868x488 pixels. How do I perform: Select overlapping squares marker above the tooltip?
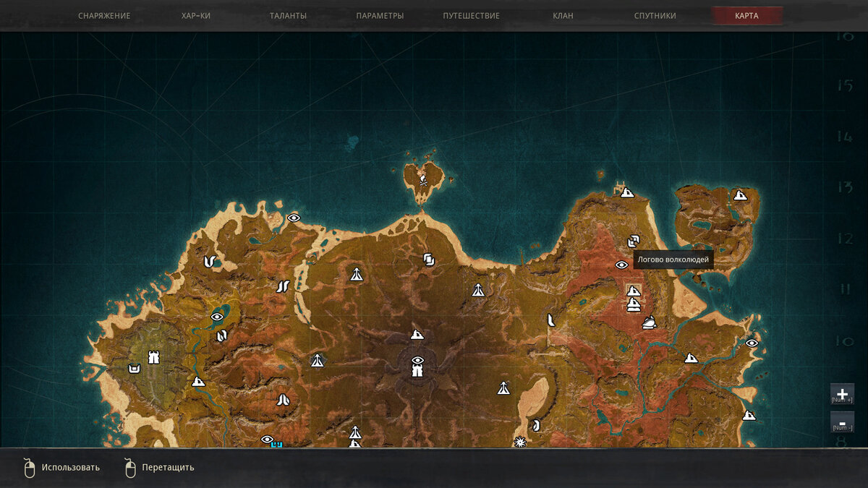pos(634,241)
